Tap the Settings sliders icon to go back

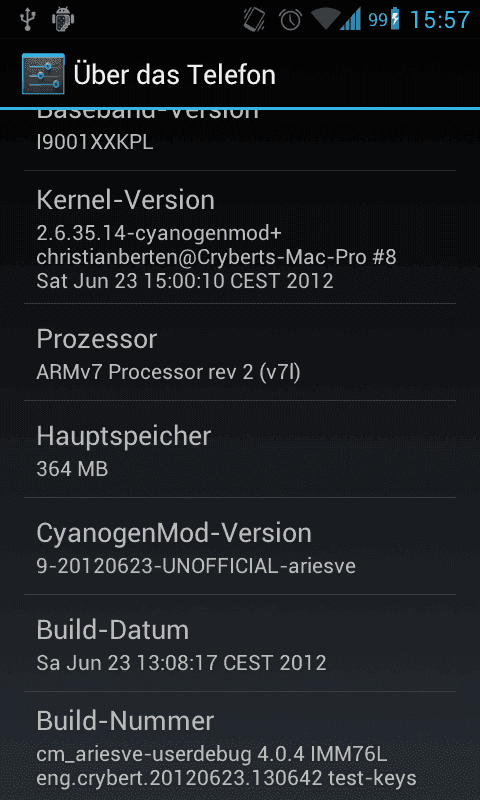[x=43, y=74]
